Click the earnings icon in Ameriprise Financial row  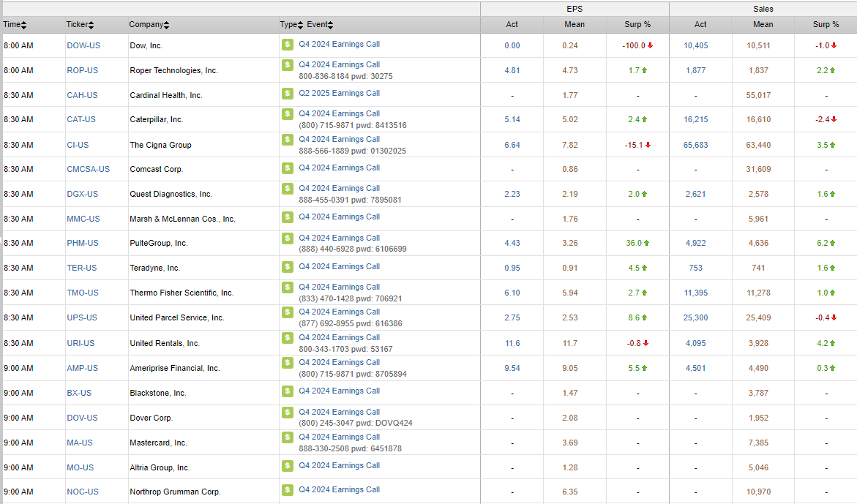click(x=288, y=363)
